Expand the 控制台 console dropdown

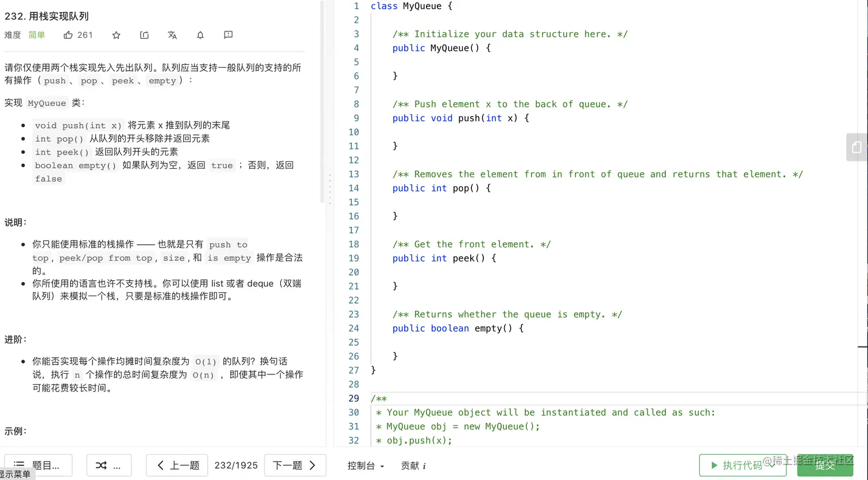(366, 466)
